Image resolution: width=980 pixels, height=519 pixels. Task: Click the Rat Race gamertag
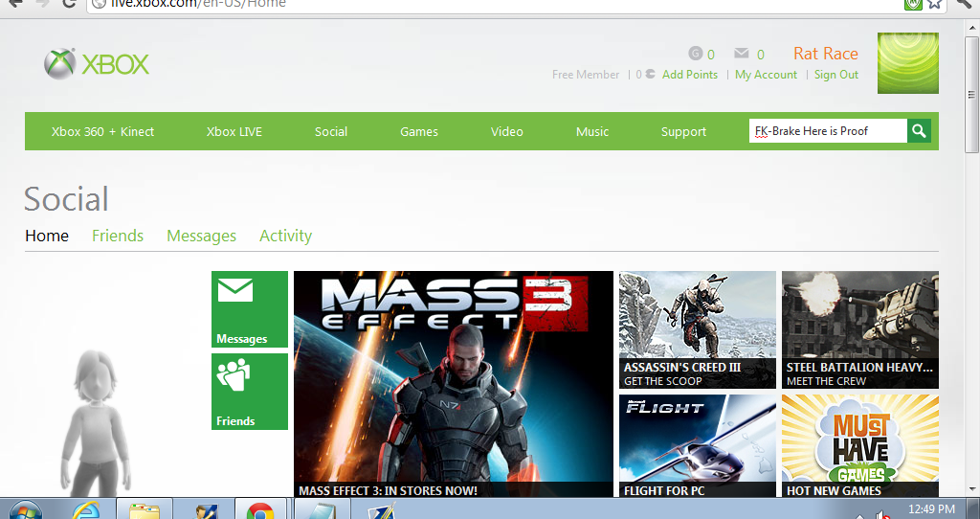coord(826,54)
